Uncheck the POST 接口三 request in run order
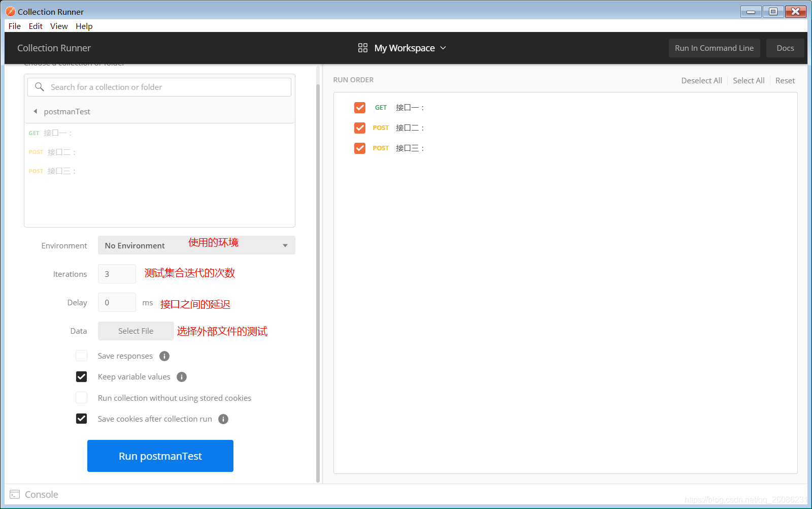This screenshot has width=812, height=509. 360,148
